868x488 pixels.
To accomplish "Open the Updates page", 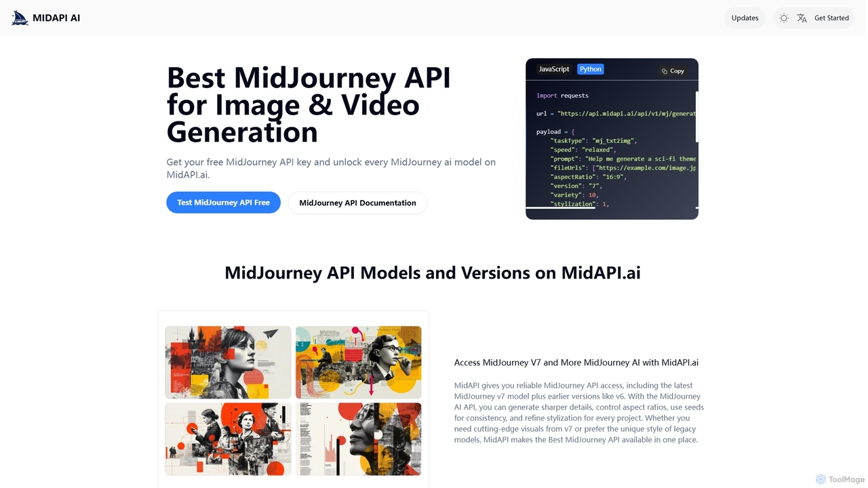I will [745, 18].
